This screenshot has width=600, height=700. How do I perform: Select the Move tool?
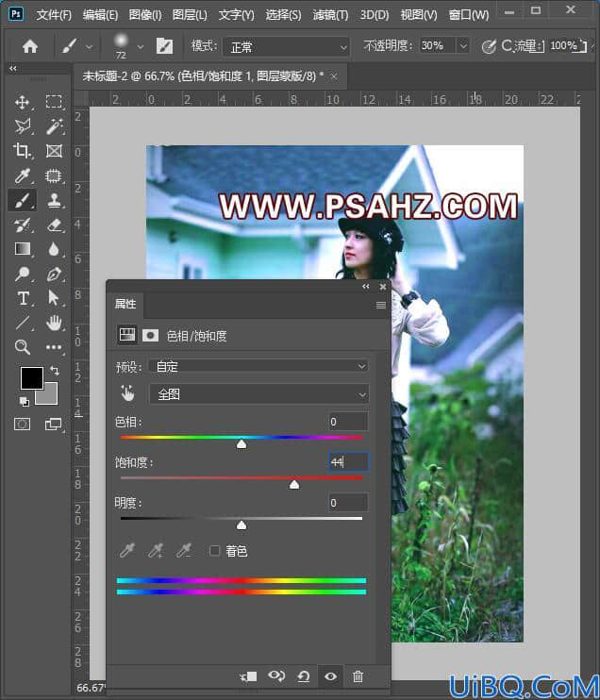pos(23,102)
